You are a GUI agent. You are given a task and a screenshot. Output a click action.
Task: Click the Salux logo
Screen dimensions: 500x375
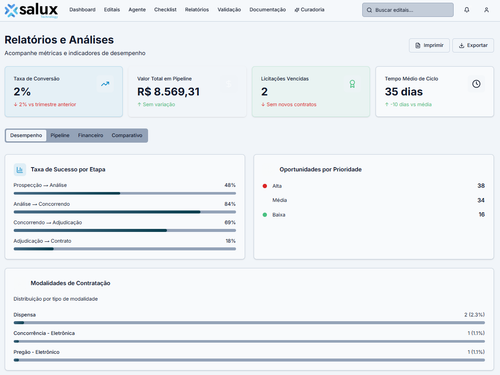(31, 10)
